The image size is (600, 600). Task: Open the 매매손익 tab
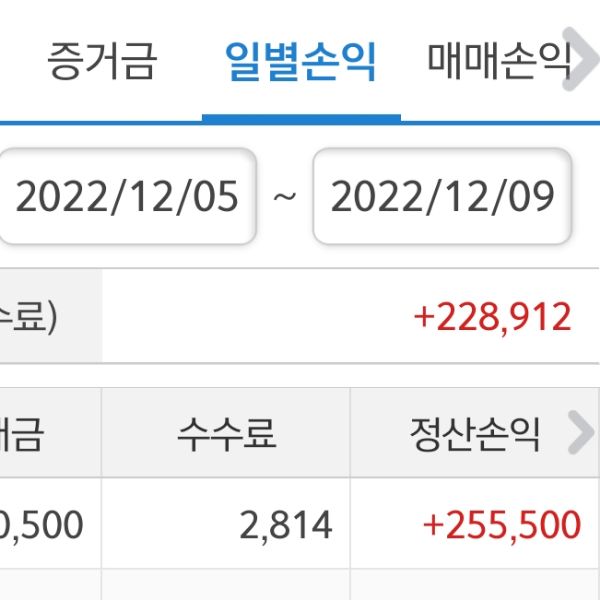click(x=498, y=62)
